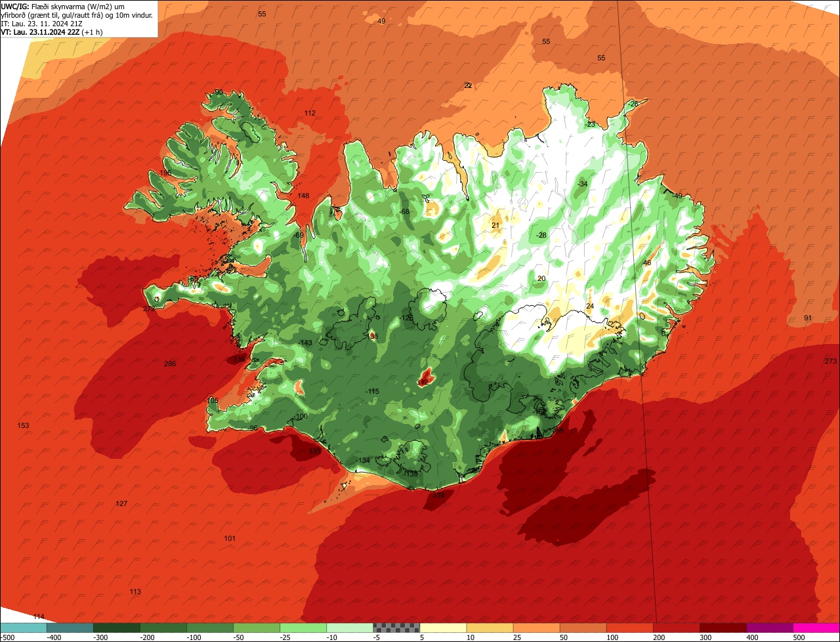The height and width of the screenshot is (642, 840).
Task: Click the map value -115 in the south interior
Action: pyautogui.click(x=372, y=391)
